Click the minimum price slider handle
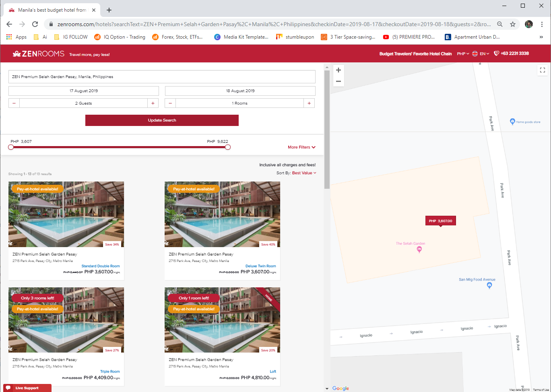Screen dimensions: 551x392 [11, 147]
